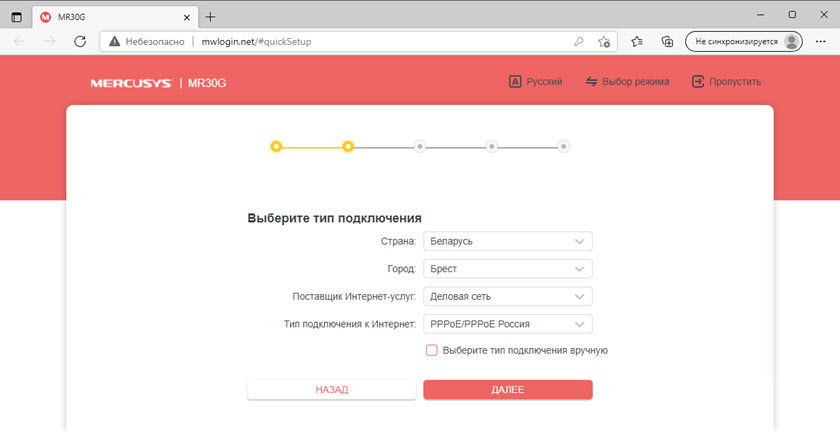The width and height of the screenshot is (840, 431).
Task: Click the mode selection arrows icon
Action: [x=591, y=82]
